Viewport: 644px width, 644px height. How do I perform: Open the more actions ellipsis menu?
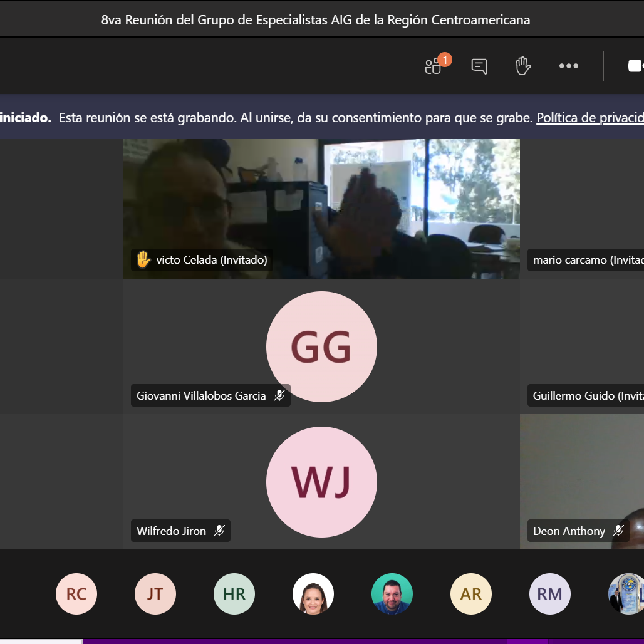(x=569, y=66)
